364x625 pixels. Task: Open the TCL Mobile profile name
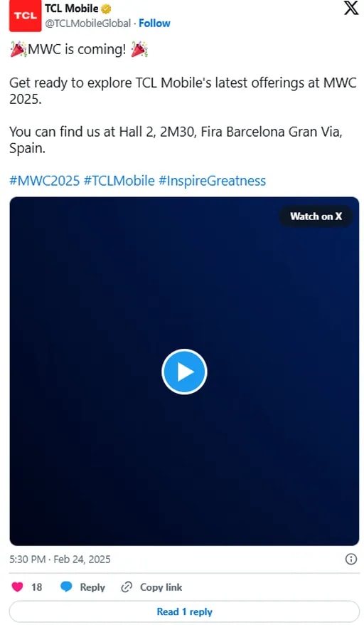[72, 9]
